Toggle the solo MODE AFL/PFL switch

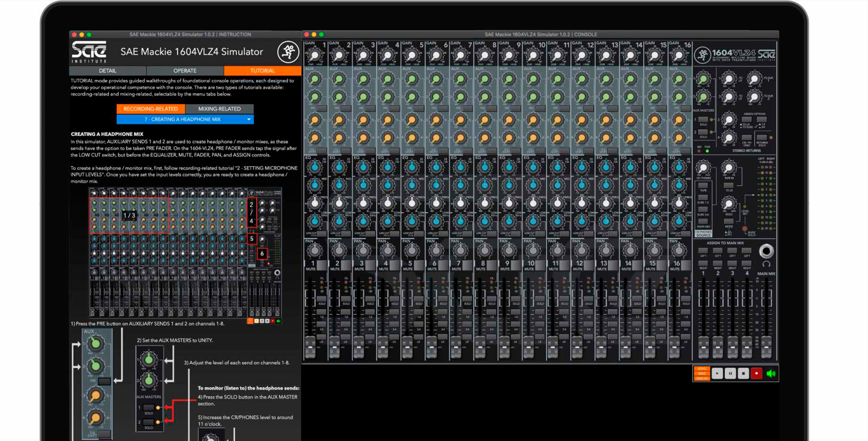tap(729, 221)
